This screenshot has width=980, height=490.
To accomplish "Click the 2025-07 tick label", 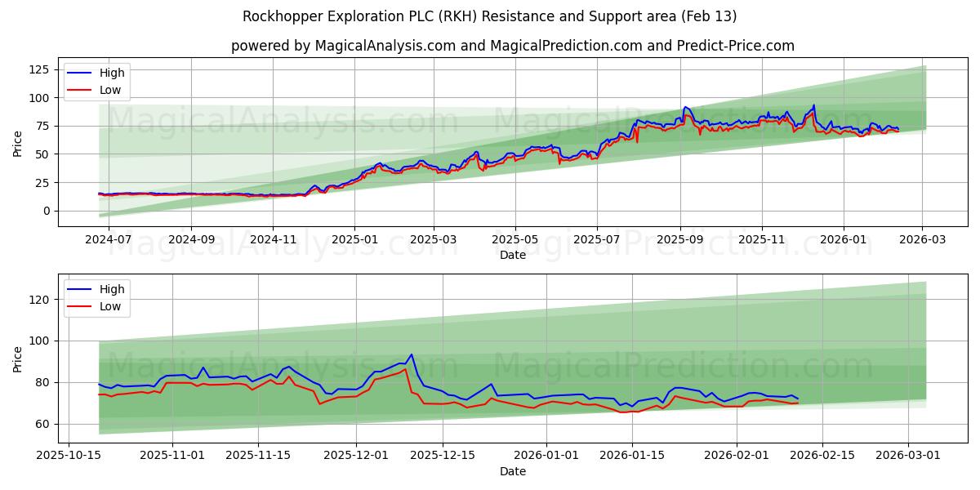I will coord(596,240).
